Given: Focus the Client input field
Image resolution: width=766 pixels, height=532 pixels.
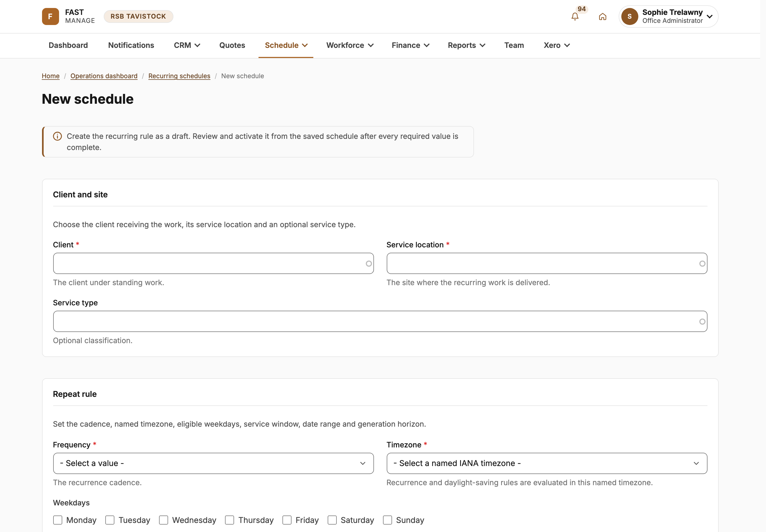Looking at the screenshot, I should [x=213, y=263].
